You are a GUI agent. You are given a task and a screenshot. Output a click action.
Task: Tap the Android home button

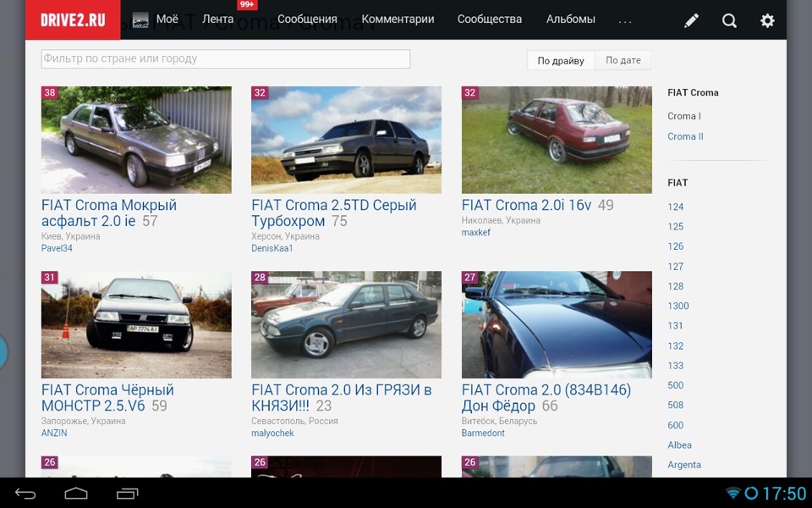[x=76, y=494]
